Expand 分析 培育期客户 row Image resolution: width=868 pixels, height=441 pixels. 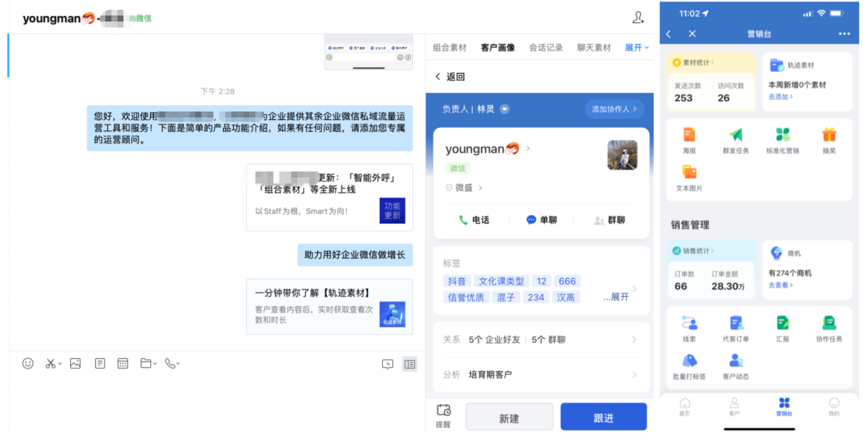[541, 374]
